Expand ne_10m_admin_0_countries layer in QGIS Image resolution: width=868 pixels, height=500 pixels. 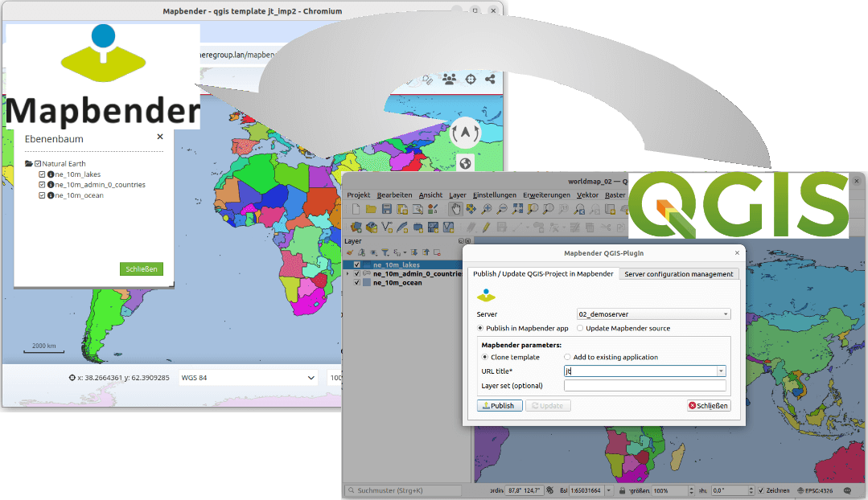tap(348, 274)
